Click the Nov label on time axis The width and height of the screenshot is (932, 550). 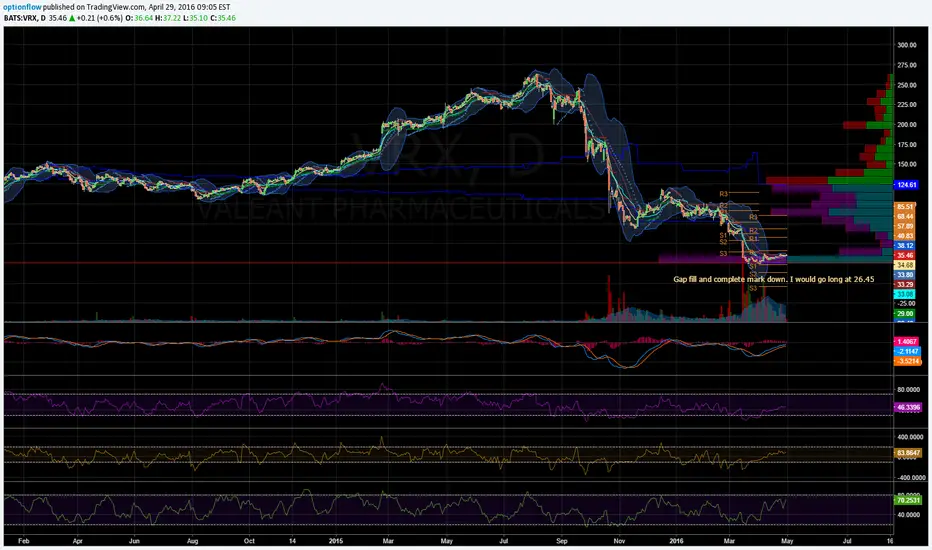tap(619, 542)
